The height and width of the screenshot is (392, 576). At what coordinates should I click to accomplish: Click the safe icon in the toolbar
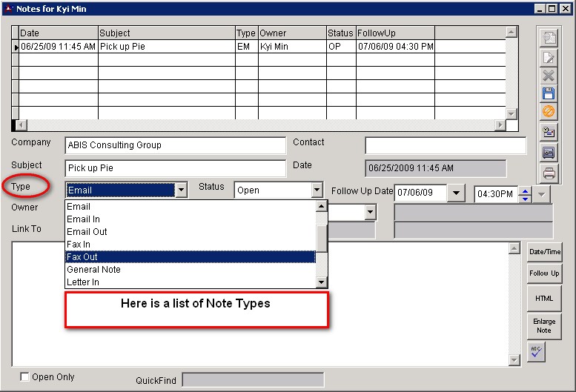coord(549,152)
